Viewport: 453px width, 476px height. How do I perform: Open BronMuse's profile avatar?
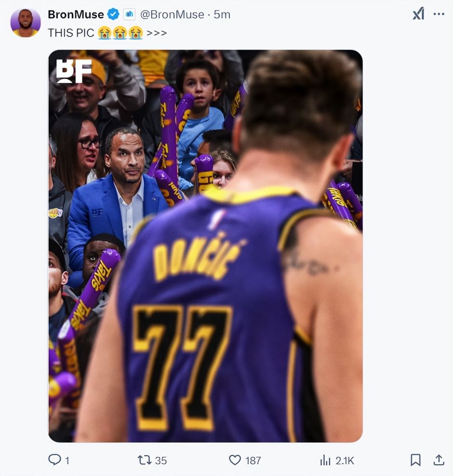[x=26, y=23]
